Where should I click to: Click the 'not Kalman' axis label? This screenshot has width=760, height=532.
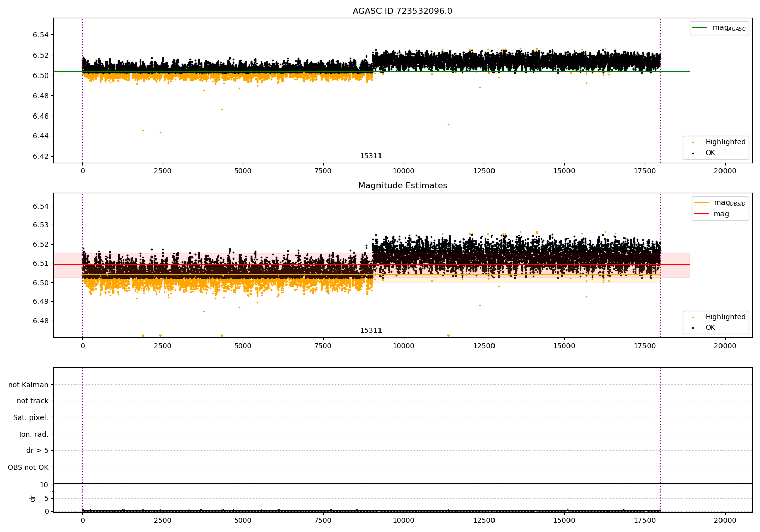point(28,385)
